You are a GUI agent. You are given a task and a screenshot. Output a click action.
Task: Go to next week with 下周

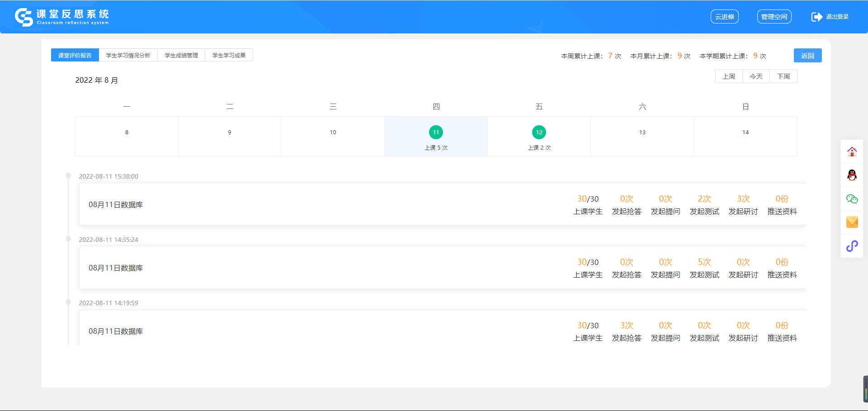pyautogui.click(x=783, y=76)
